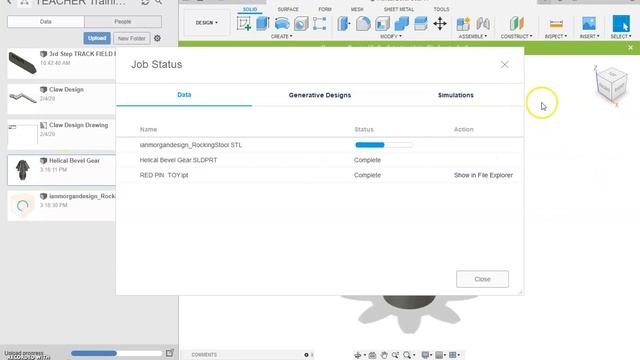Click the RockingStool STL progress bar

point(384,145)
